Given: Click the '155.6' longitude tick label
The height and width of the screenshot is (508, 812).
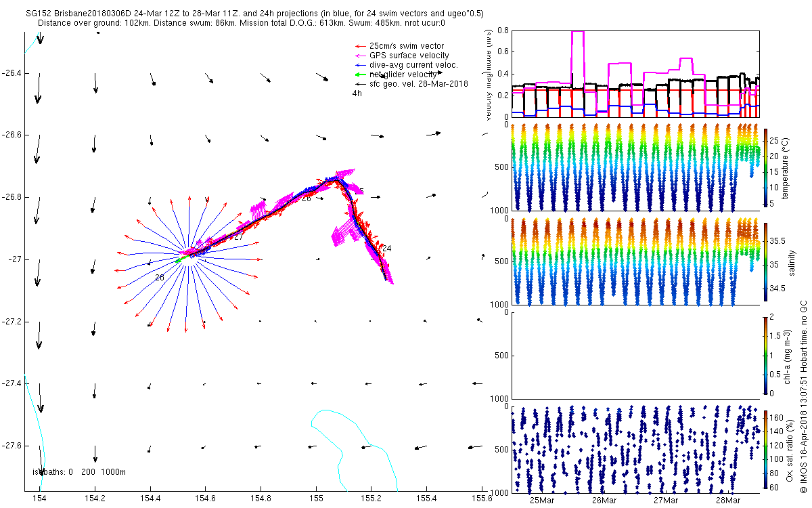Looking at the screenshot, I should 481,499.
